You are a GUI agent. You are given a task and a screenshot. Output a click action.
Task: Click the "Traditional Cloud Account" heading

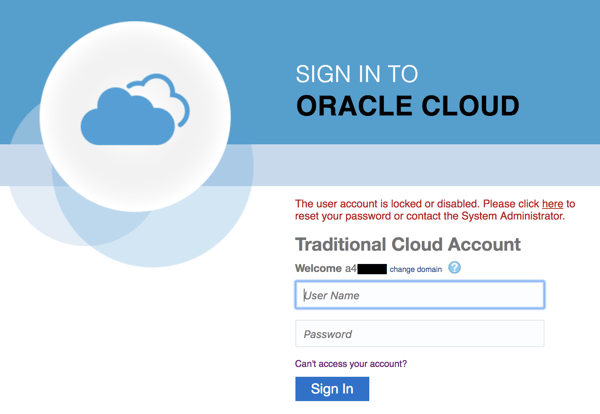(408, 244)
